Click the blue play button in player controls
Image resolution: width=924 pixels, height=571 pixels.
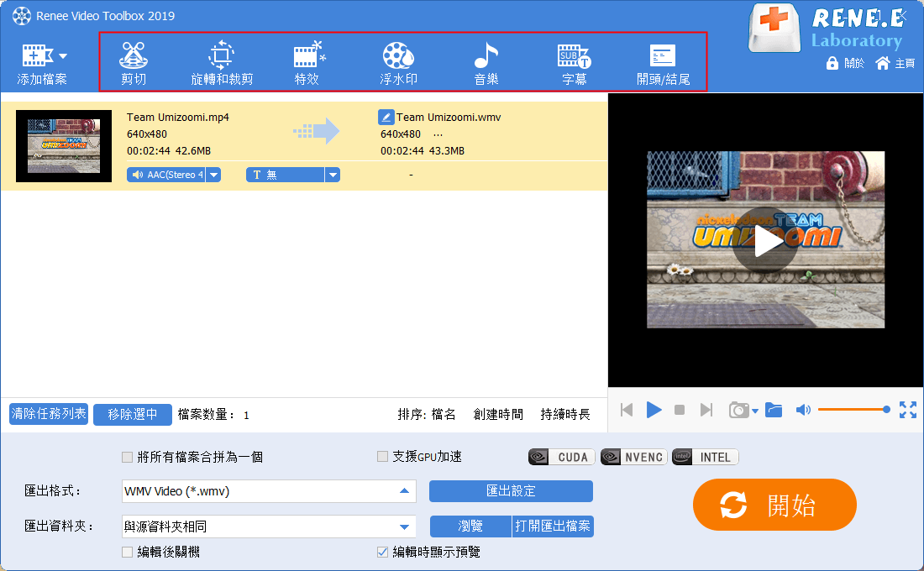point(654,410)
